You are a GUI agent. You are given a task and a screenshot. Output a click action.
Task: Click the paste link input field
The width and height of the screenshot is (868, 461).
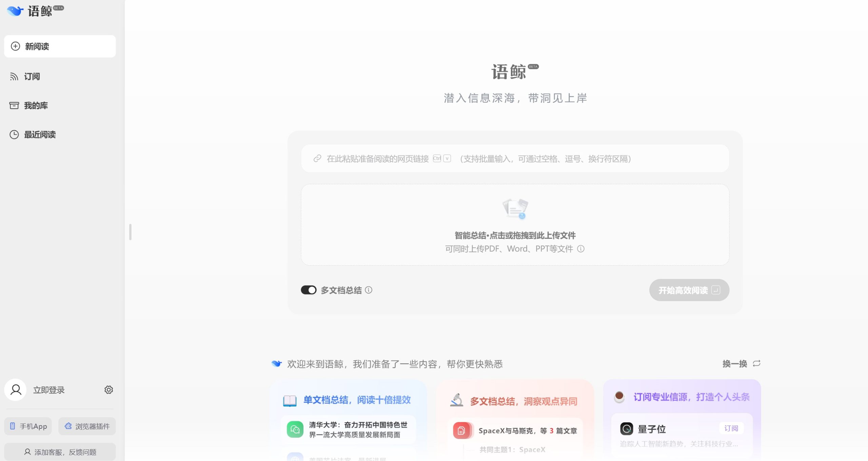click(475, 158)
